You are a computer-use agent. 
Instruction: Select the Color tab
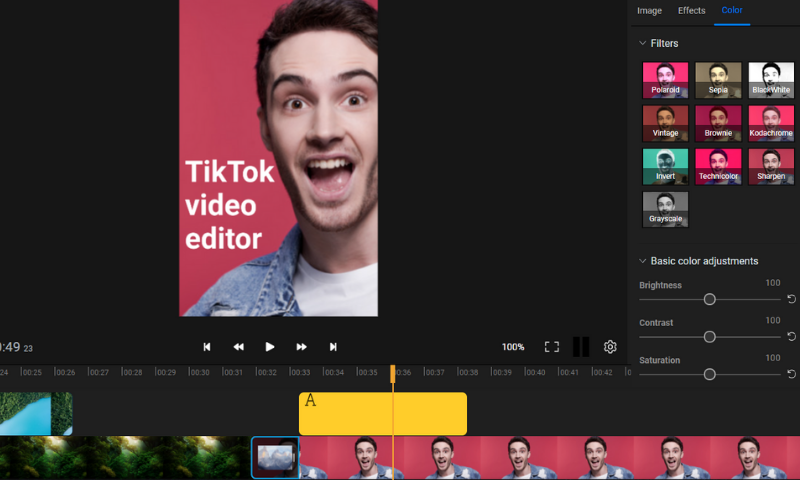(732, 10)
